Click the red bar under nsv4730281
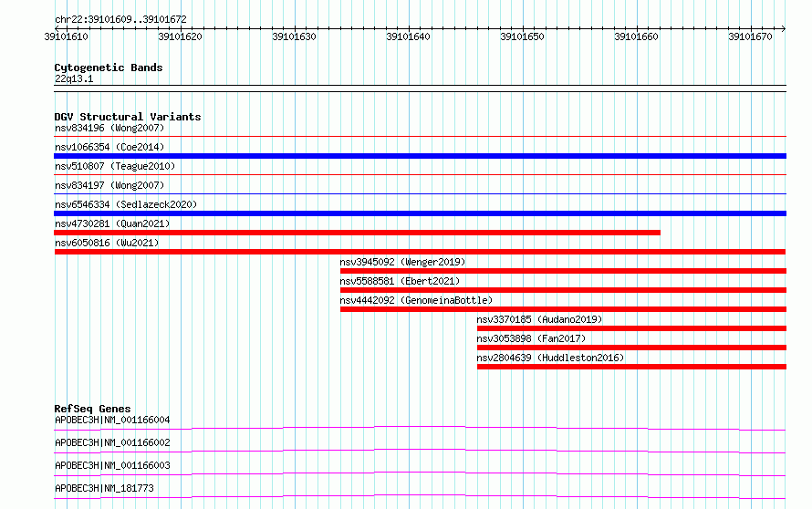Screen dimensions: 812x509 [358, 233]
